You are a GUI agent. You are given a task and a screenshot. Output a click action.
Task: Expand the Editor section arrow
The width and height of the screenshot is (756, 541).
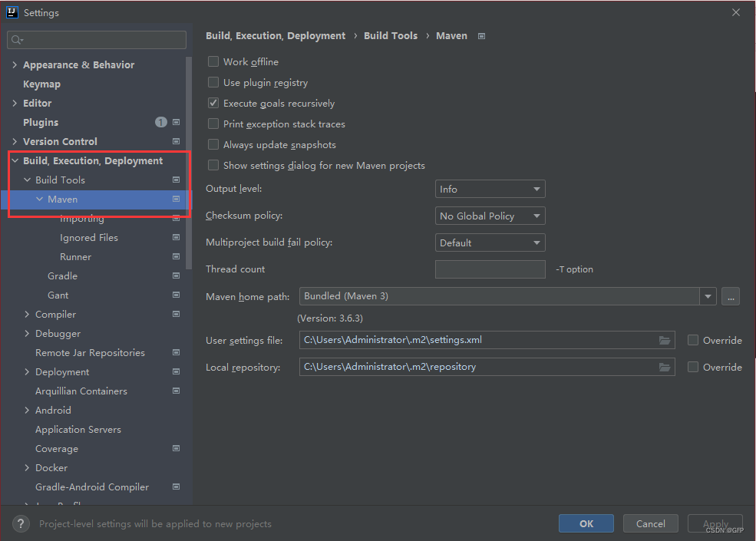15,103
